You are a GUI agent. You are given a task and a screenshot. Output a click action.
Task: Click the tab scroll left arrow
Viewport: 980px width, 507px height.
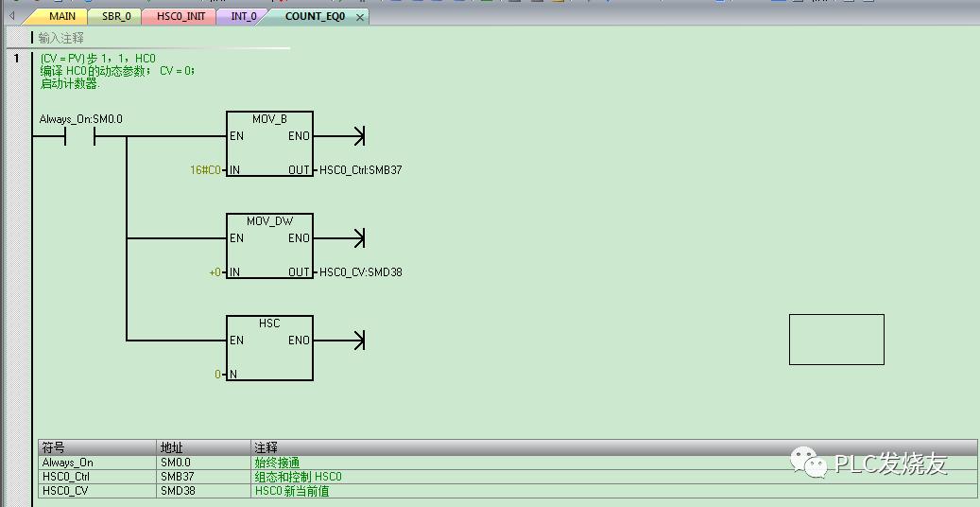click(x=11, y=16)
